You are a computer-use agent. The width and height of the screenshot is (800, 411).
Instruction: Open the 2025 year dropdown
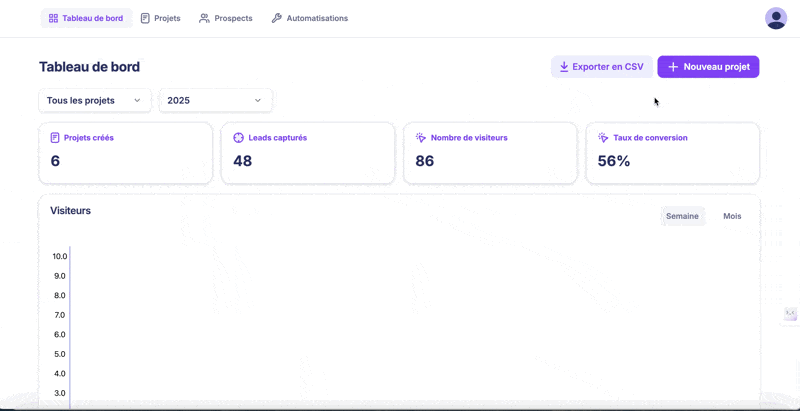pyautogui.click(x=215, y=100)
